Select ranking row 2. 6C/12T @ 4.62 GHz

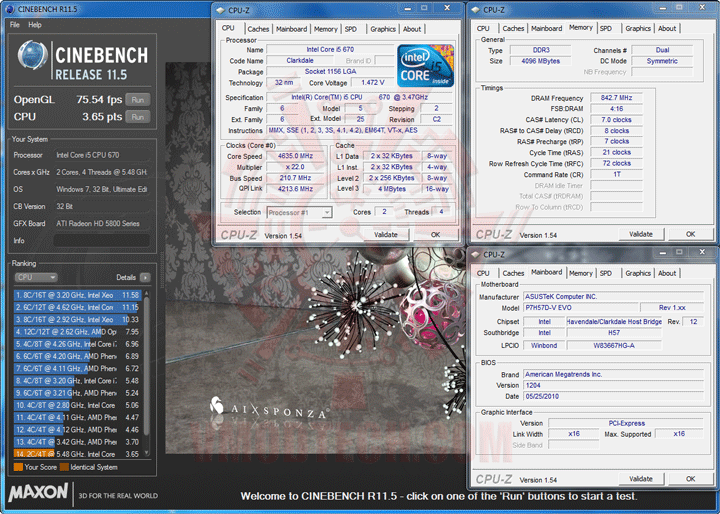[77, 307]
